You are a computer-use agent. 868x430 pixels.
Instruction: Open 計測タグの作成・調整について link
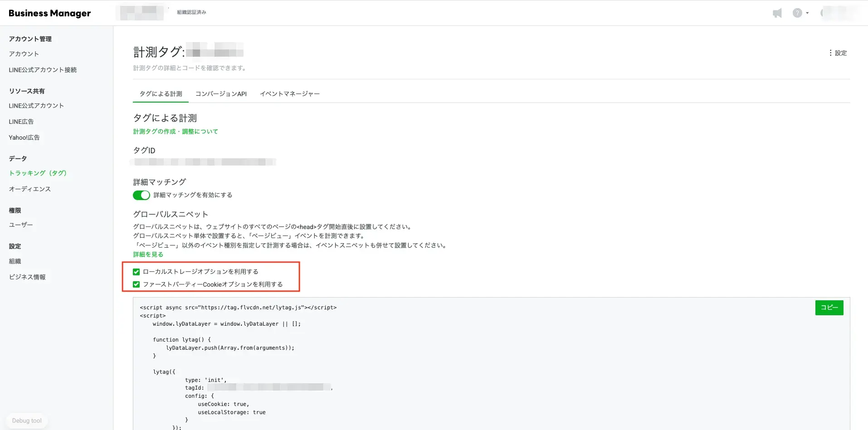(x=176, y=132)
